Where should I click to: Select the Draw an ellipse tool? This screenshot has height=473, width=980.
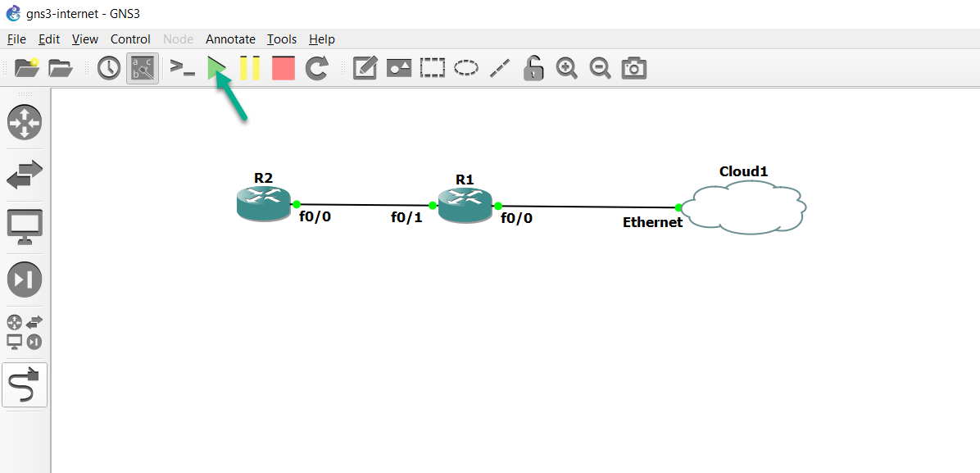[465, 67]
